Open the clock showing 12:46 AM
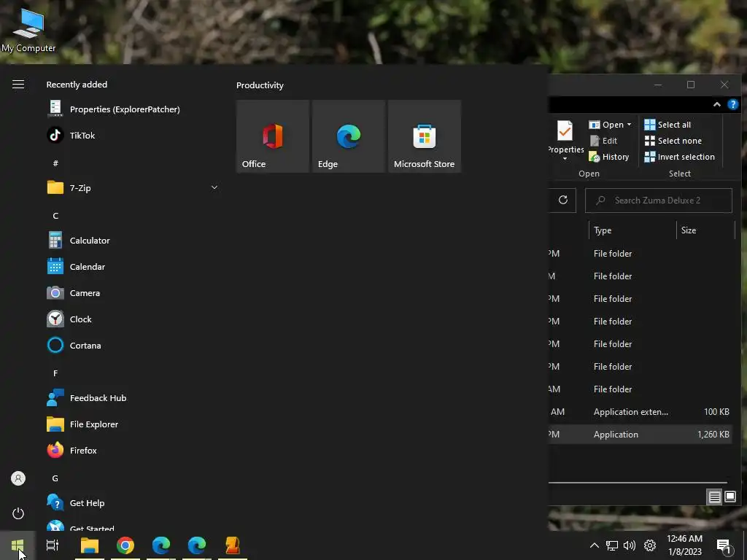This screenshot has height=560, width=747. [x=684, y=545]
